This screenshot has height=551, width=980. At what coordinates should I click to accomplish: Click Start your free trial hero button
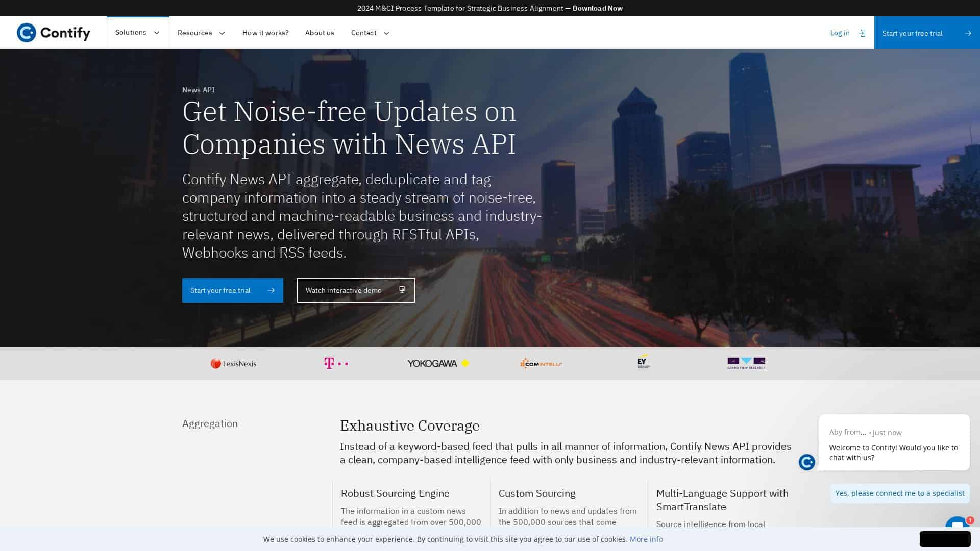tap(232, 290)
